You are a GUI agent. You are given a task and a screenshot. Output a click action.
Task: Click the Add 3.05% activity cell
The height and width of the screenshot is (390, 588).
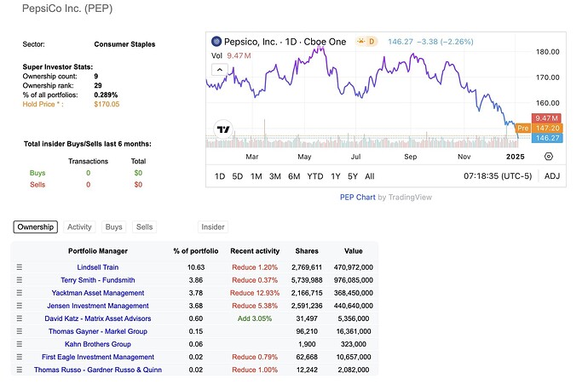pyautogui.click(x=255, y=318)
